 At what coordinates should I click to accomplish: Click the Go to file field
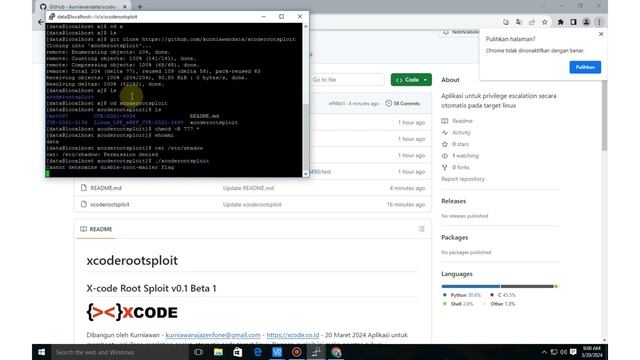coord(347,80)
